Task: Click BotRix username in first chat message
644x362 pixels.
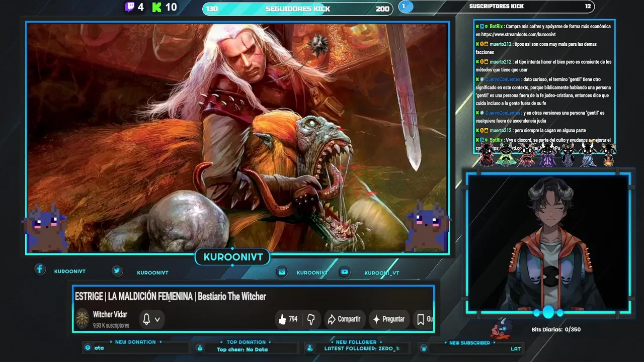Action: tap(496, 26)
